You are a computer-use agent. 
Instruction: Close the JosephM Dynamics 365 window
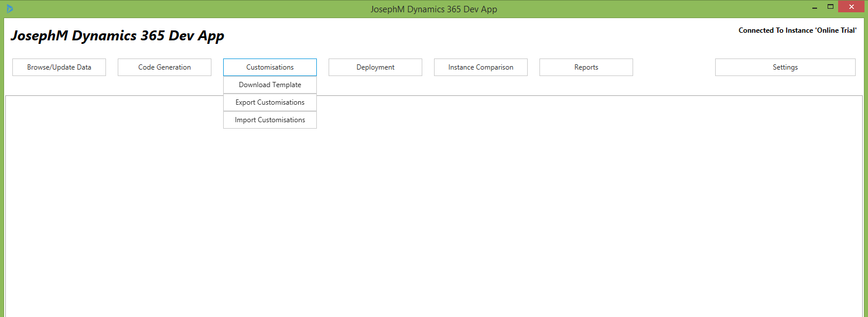point(851,7)
